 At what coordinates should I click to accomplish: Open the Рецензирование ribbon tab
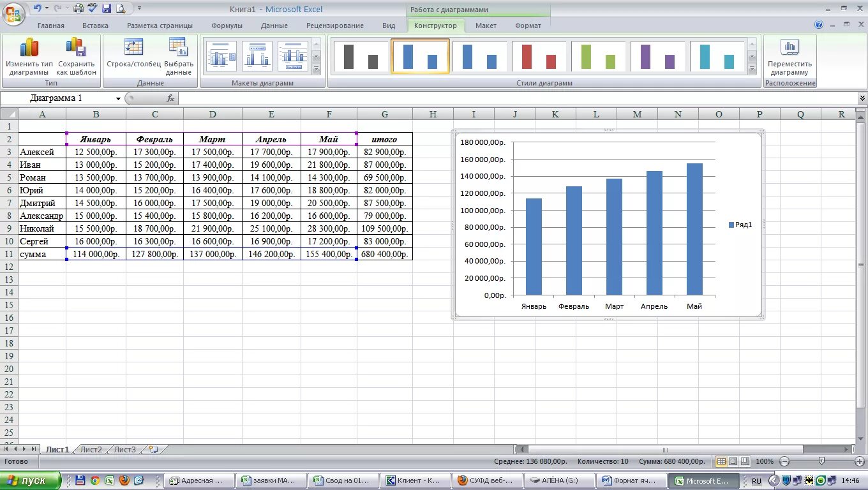click(335, 26)
